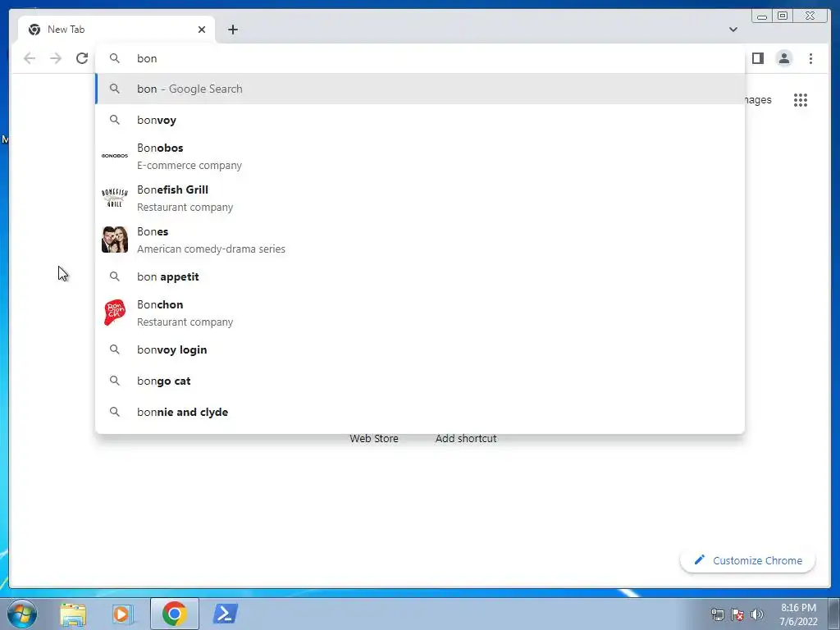Click the browser Forward arrow
Image resolution: width=840 pixels, height=630 pixels.
tap(56, 58)
